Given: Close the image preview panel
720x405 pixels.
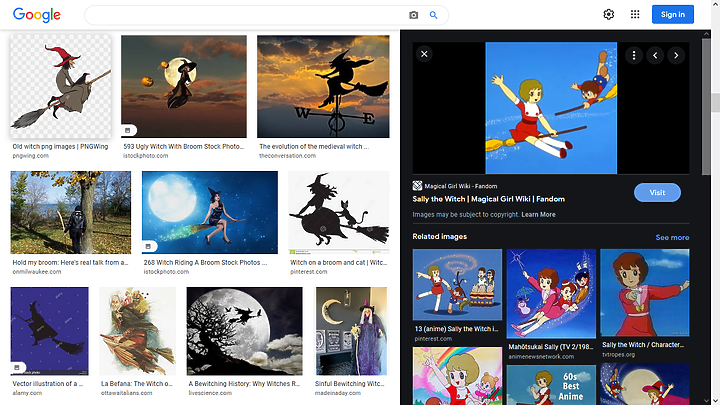Looking at the screenshot, I should (x=424, y=54).
